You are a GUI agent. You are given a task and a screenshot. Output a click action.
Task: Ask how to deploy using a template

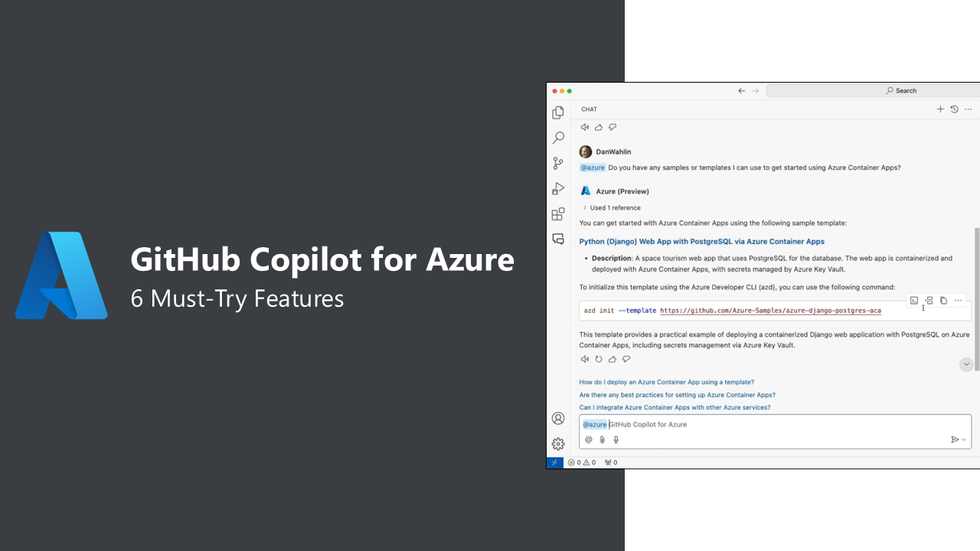pos(667,382)
